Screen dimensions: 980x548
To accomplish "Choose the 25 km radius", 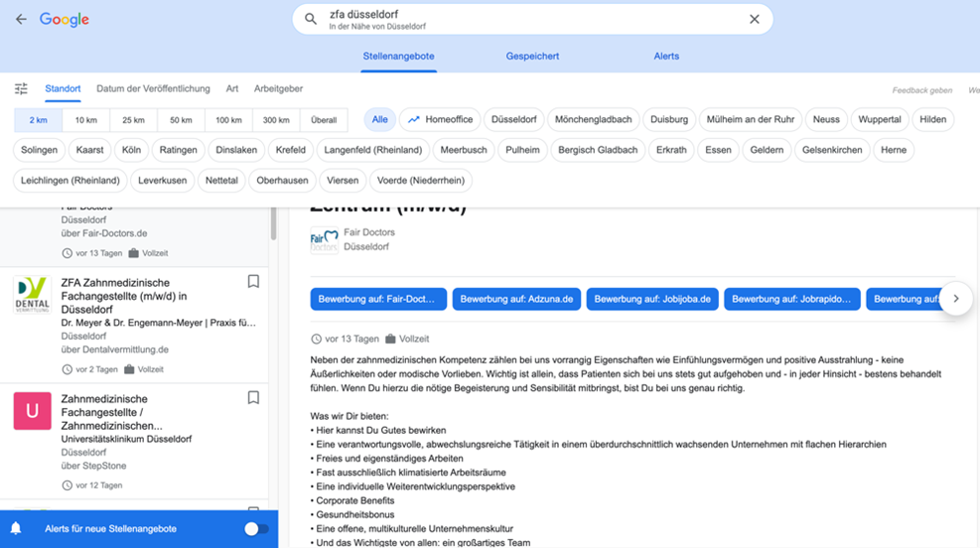I will (134, 120).
